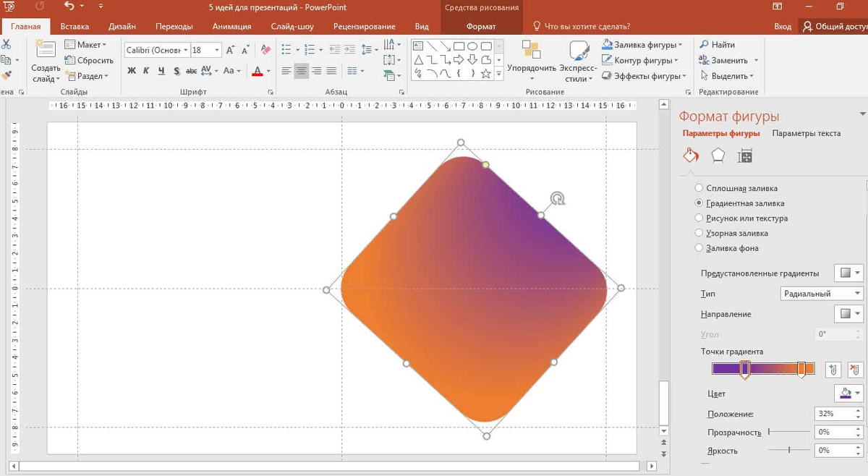Click the Прозрачность transparency slider
868x476 pixels.
point(788,432)
